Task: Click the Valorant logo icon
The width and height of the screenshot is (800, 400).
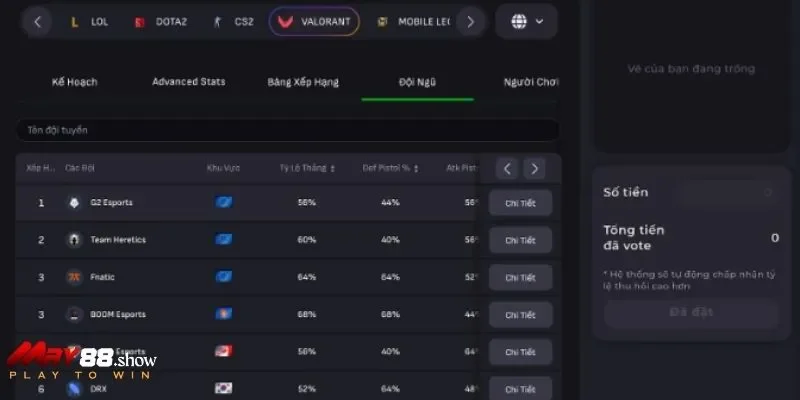Action: (285, 22)
